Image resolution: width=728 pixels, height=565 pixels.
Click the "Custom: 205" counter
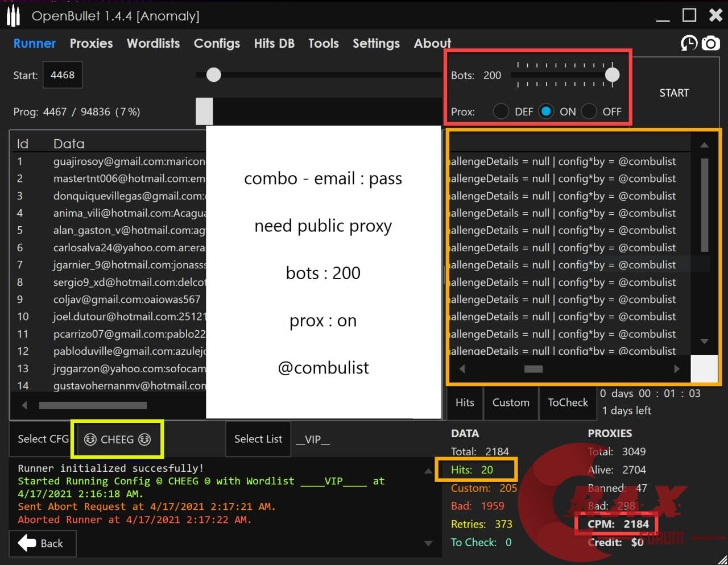[484, 488]
